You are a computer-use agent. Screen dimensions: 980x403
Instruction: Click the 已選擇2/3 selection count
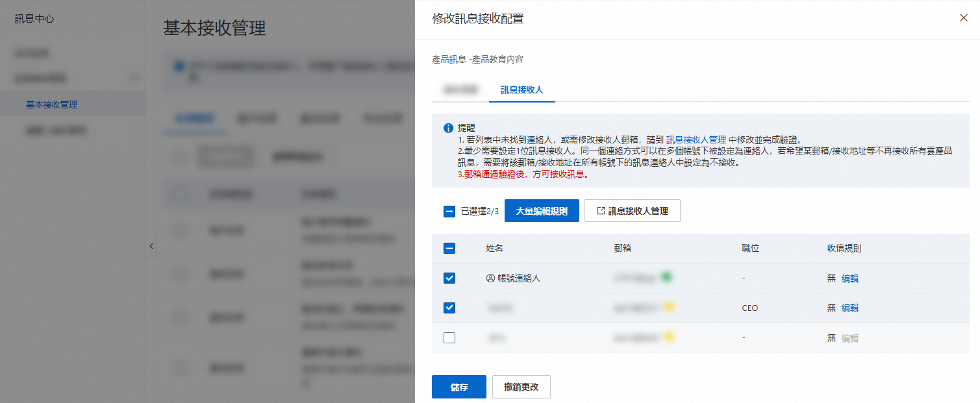tap(480, 211)
